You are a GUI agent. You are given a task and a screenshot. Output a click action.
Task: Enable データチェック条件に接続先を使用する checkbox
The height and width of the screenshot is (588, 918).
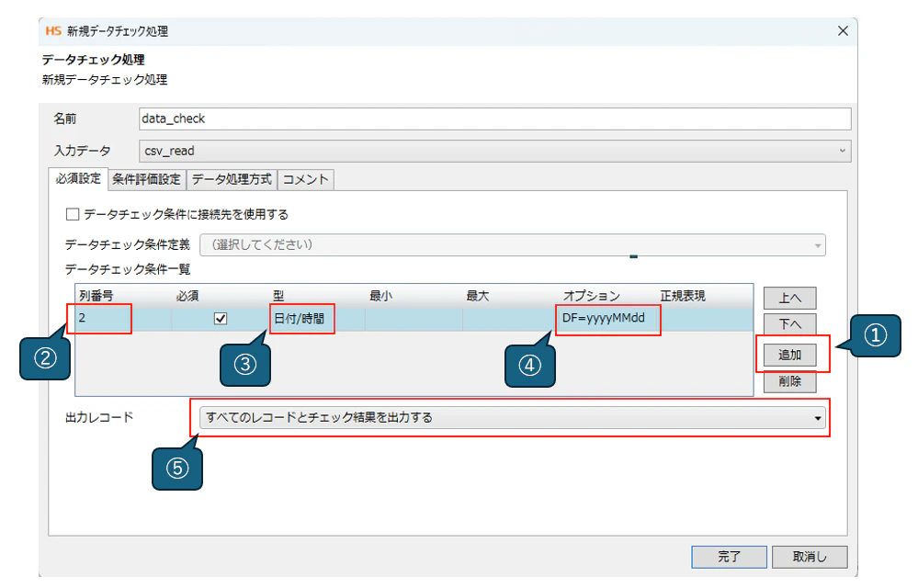tap(73, 214)
